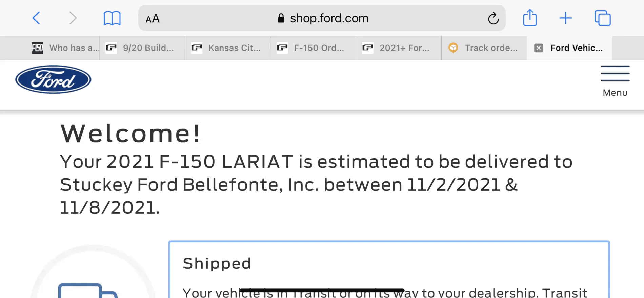Switch to the 9/20 Build tab

point(142,48)
